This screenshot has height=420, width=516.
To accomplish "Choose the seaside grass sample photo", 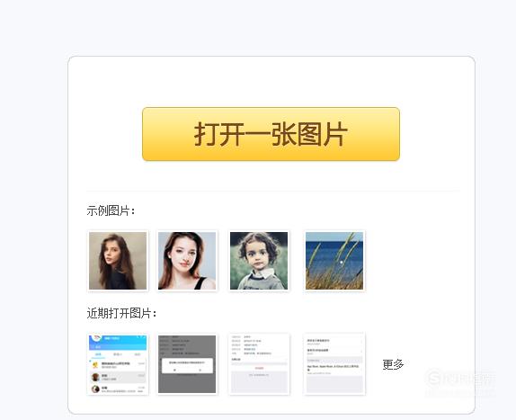I will 334,261.
